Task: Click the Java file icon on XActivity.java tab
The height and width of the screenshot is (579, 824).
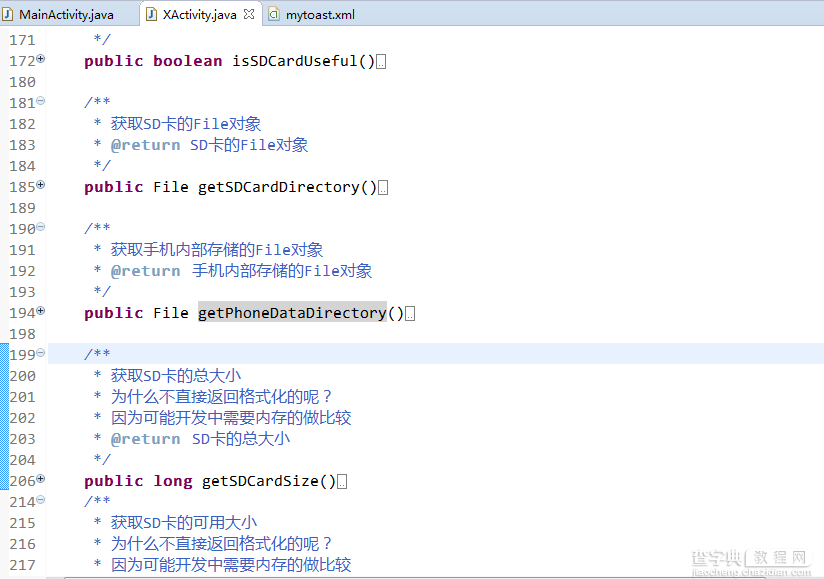Action: point(151,14)
